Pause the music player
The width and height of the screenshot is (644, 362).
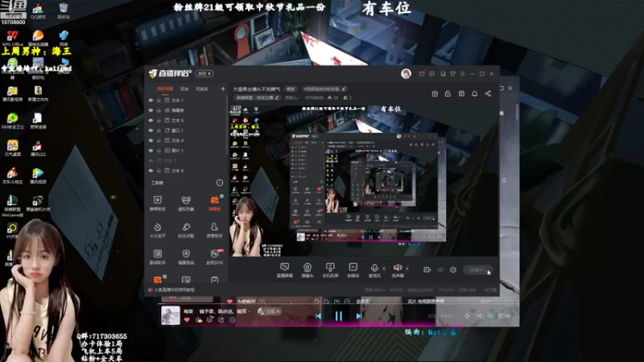coord(338,315)
